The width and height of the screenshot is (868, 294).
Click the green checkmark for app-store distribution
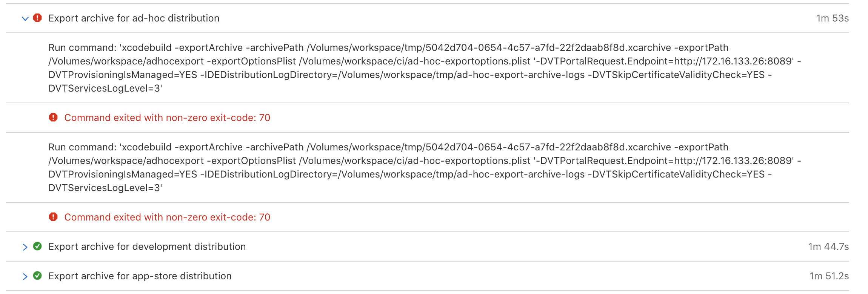[x=37, y=276]
